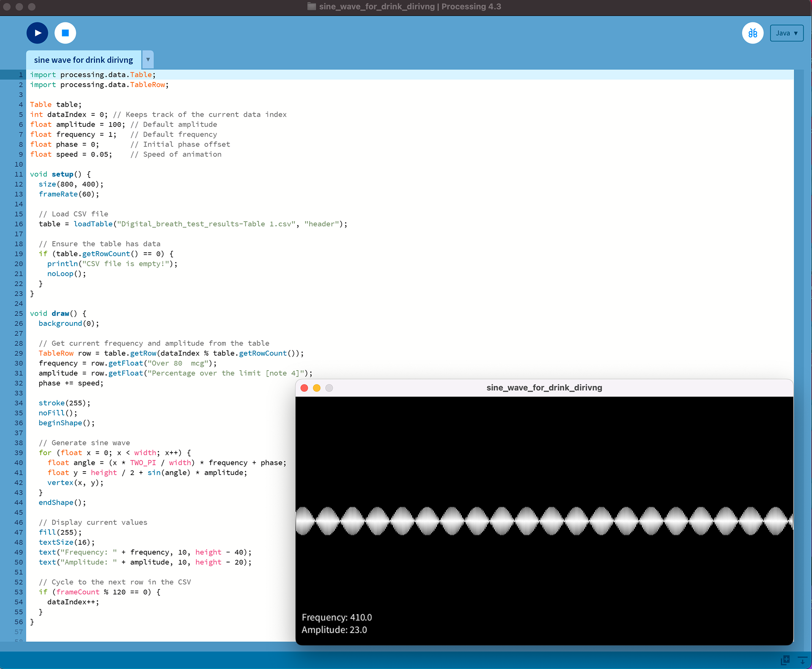
Task: Click the sketch output window title bar
Action: (544, 388)
